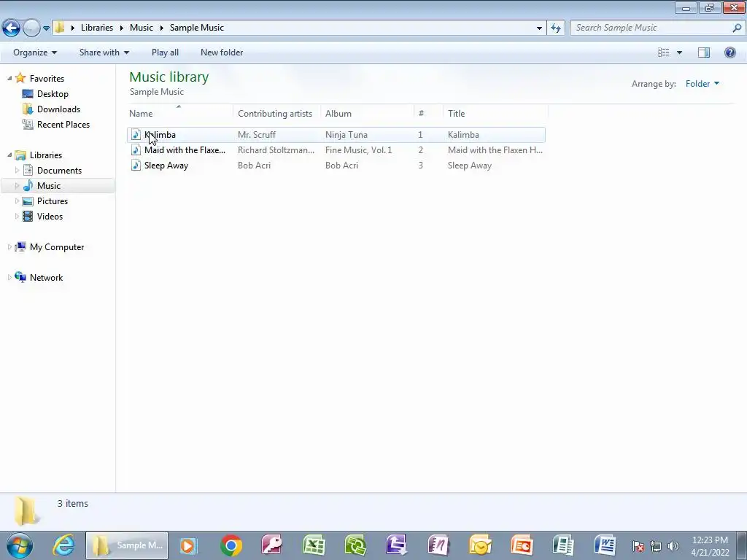The width and height of the screenshot is (747, 560).
Task: Open Microsoft Access from the taskbar
Action: (x=272, y=545)
